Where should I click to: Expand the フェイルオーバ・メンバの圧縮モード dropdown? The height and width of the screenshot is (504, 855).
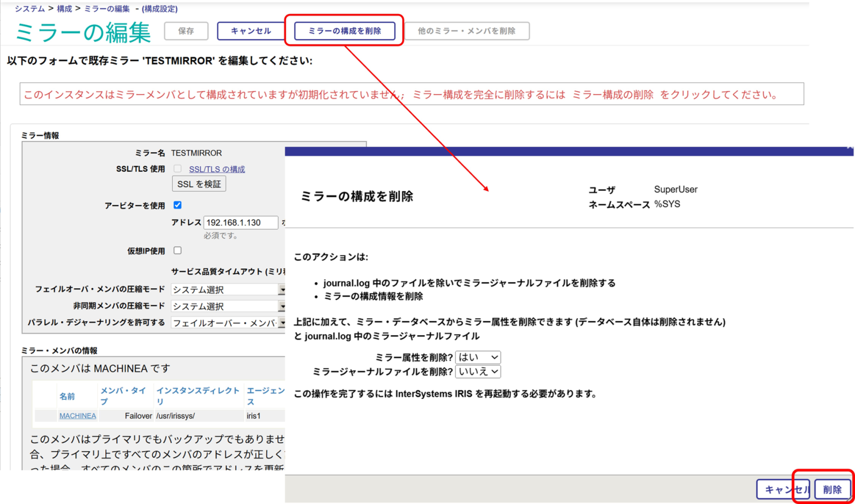tap(228, 290)
